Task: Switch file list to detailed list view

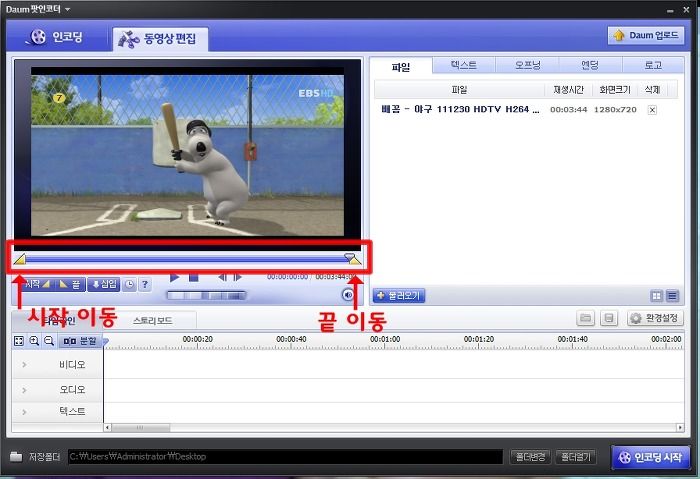Action: click(x=672, y=296)
